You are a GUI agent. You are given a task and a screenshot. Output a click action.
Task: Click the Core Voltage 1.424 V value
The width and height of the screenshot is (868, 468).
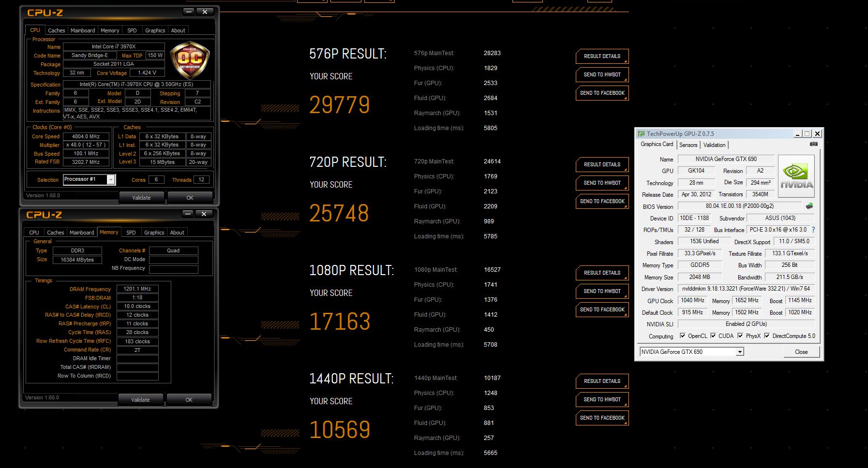click(x=147, y=73)
